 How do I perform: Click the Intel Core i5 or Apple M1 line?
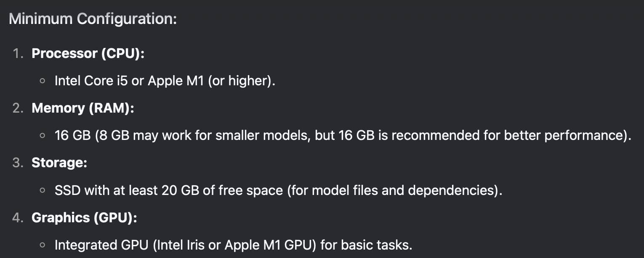(x=165, y=81)
